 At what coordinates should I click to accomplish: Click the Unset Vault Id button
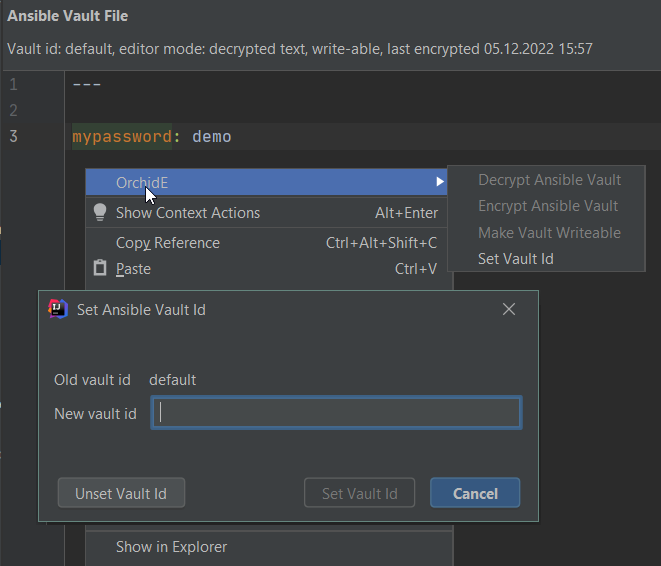(x=121, y=493)
